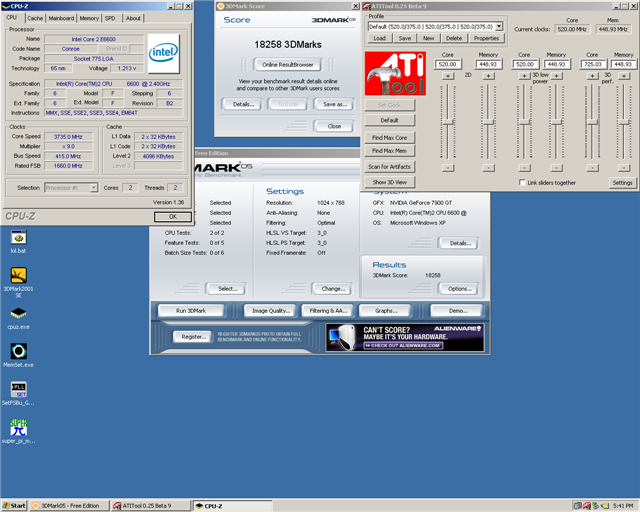Launch the super_pi desktop icon
640x512 pixels.
point(18,427)
